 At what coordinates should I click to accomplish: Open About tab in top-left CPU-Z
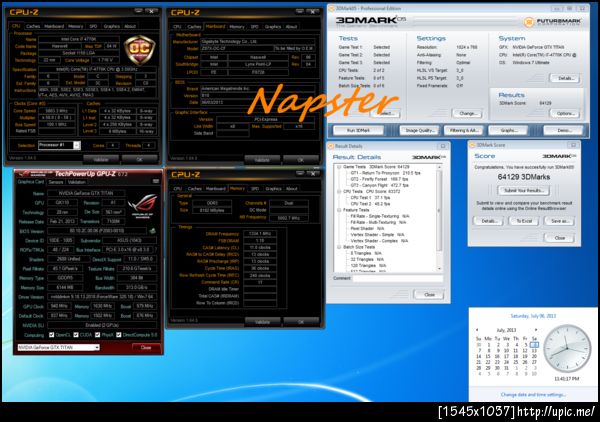[x=130, y=26]
